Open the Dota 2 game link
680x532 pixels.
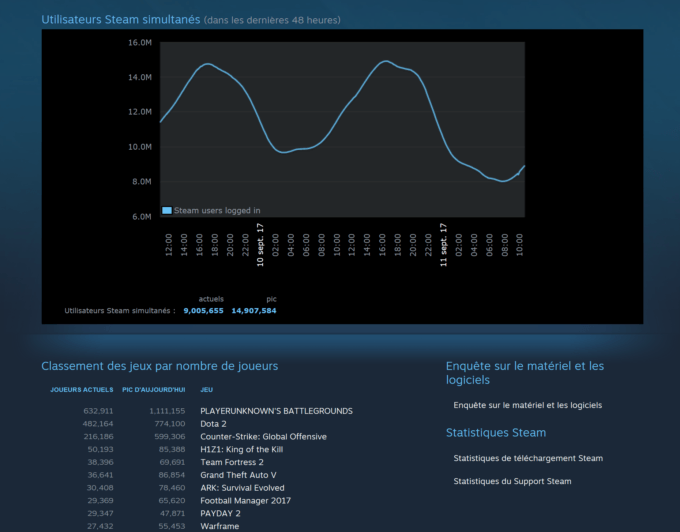click(213, 424)
